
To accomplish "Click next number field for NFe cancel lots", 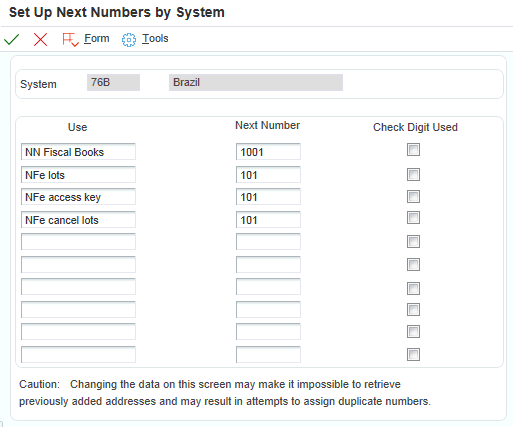I will 268,220.
